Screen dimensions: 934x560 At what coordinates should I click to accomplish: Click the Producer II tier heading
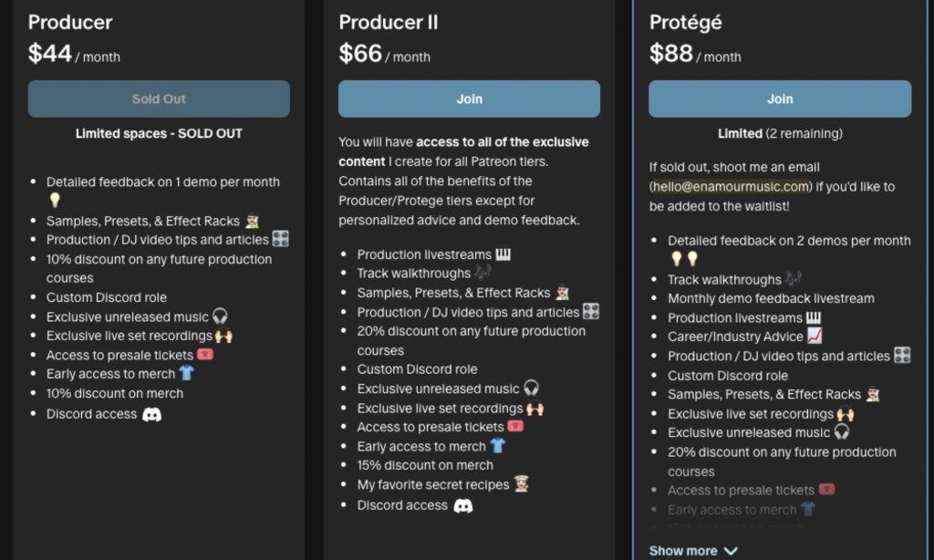(389, 22)
